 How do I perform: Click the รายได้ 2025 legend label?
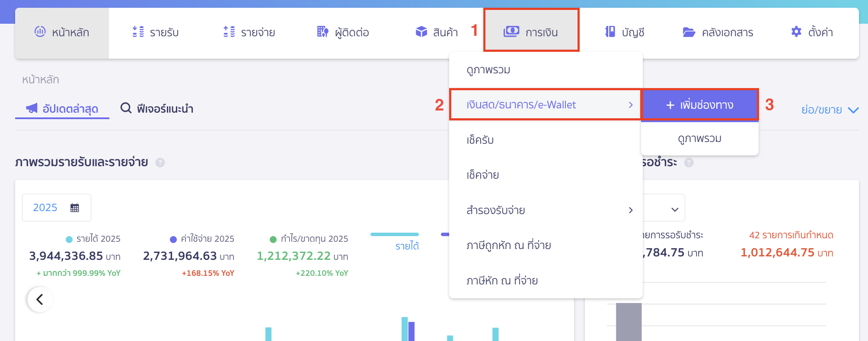point(99,239)
